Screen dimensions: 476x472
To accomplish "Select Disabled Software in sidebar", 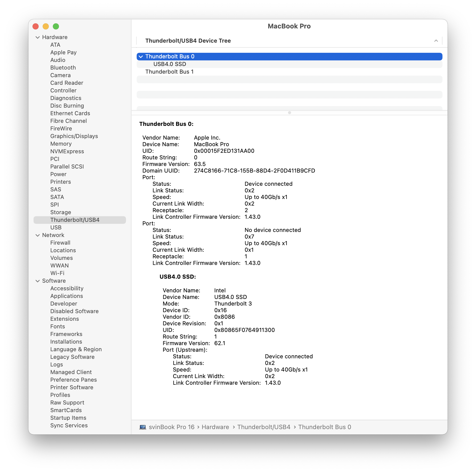I will tap(74, 311).
